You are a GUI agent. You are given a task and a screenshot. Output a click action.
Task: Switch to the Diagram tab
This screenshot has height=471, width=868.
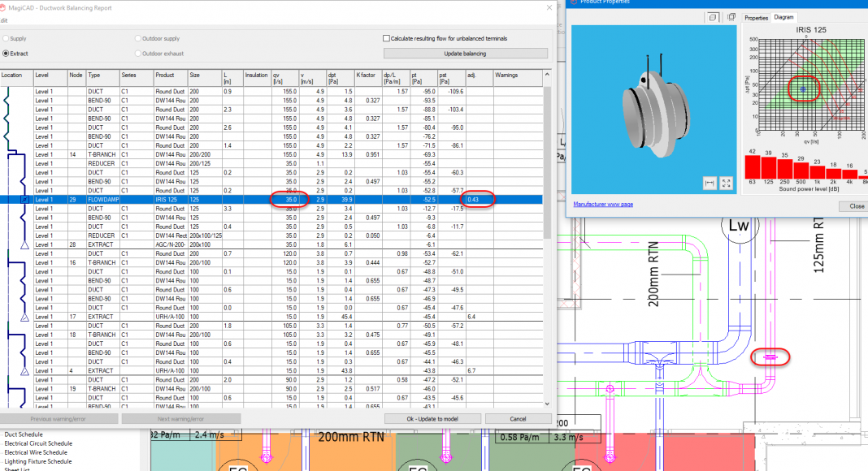(783, 17)
